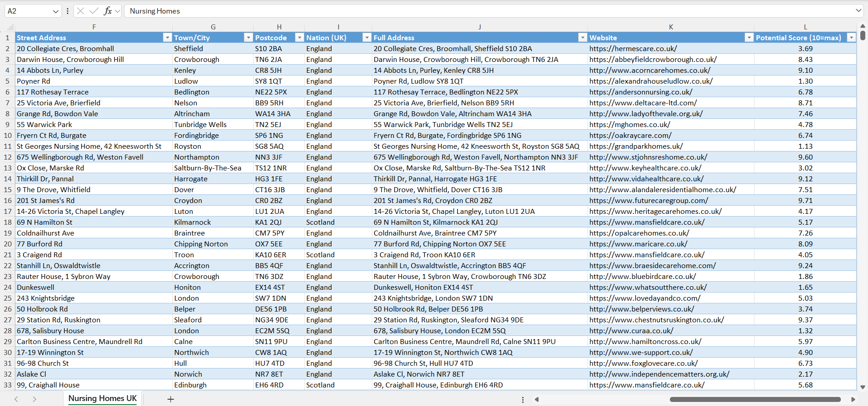This screenshot has width=868, height=406.
Task: Click the cell reading 243 Knightsbridge, London SW7 1DN
Action: (480, 298)
